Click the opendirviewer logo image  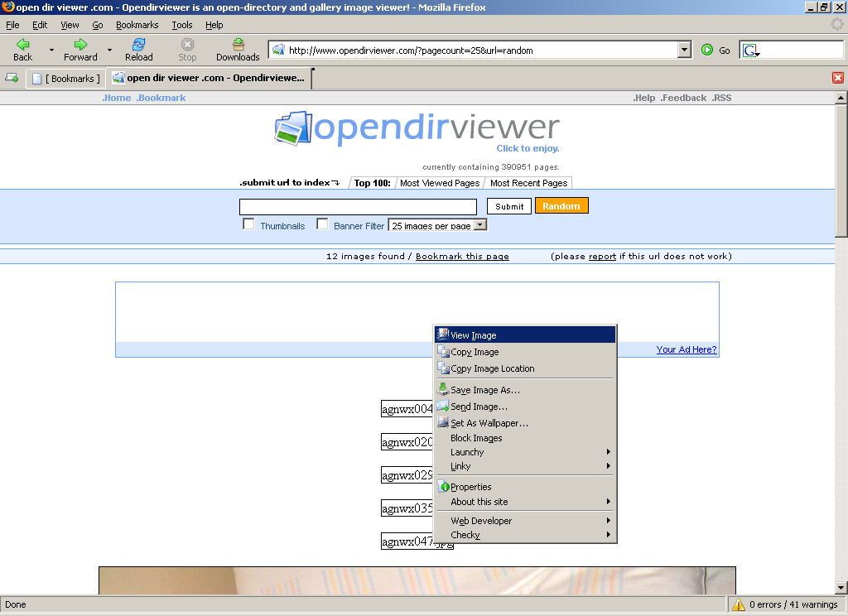tap(417, 129)
